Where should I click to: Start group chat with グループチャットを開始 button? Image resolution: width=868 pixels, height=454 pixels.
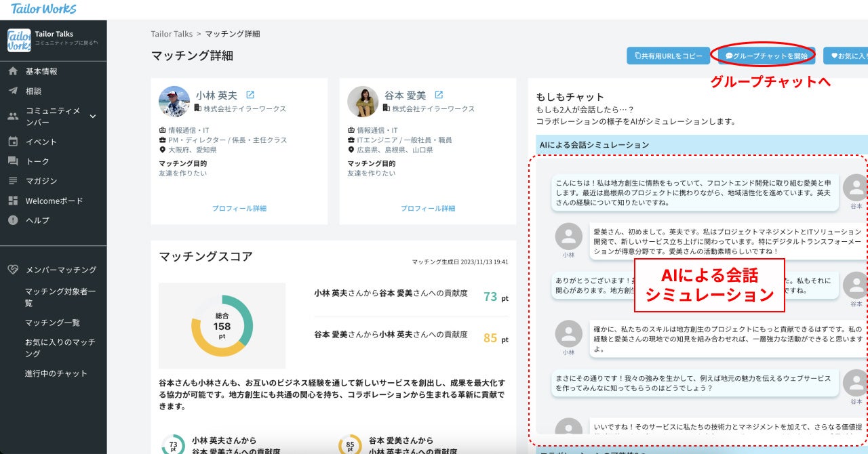[766, 56]
